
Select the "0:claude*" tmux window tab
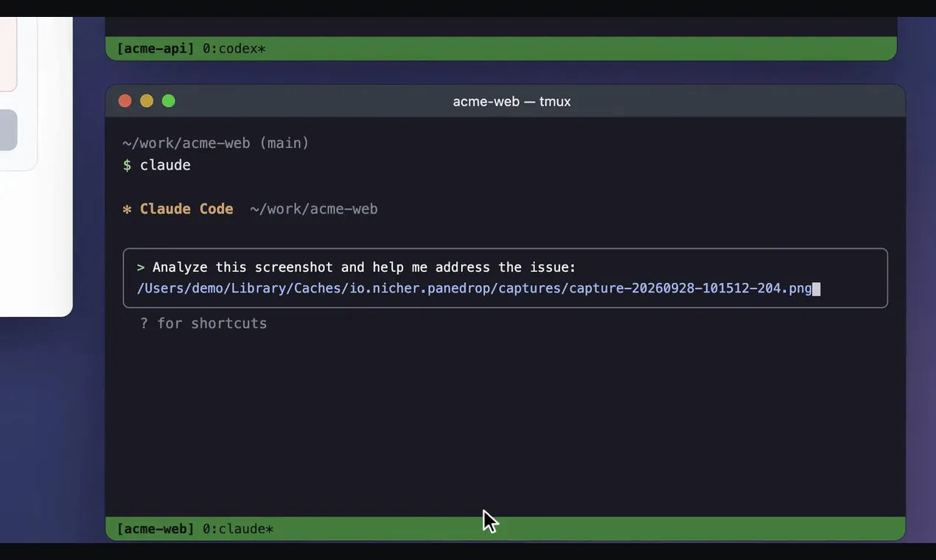(x=238, y=529)
